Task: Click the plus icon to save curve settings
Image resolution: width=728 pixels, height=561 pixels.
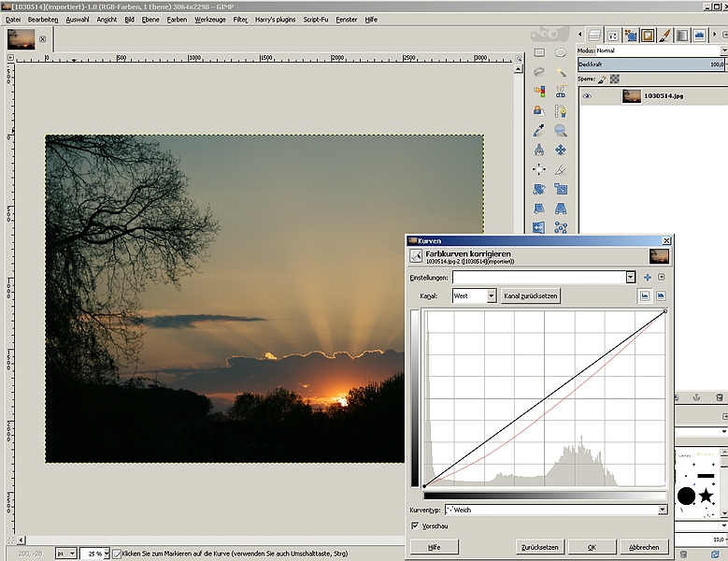Action: coord(647,278)
